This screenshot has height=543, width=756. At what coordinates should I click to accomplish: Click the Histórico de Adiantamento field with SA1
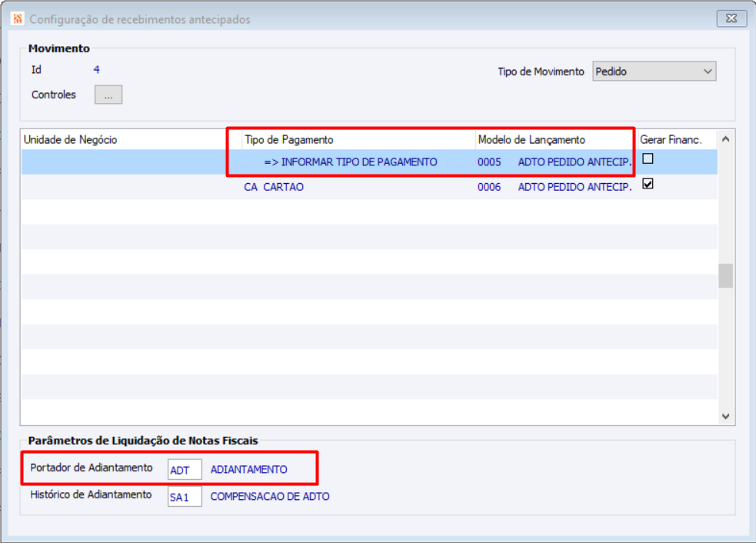(185, 497)
